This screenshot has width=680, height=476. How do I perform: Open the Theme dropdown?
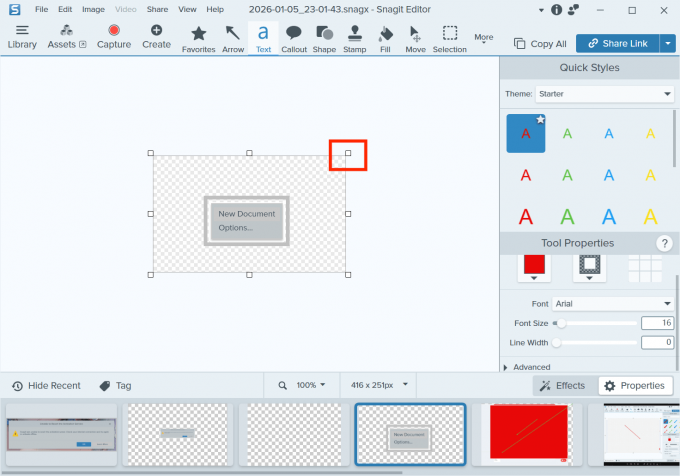coord(605,93)
